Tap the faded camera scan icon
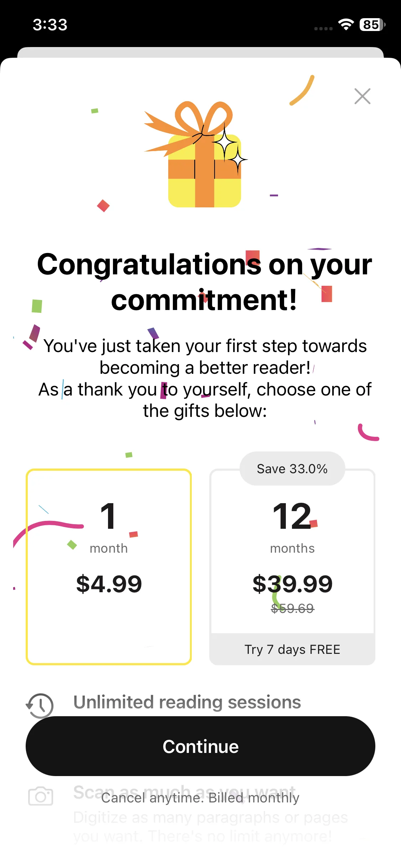This screenshot has height=868, width=401. tap(41, 796)
